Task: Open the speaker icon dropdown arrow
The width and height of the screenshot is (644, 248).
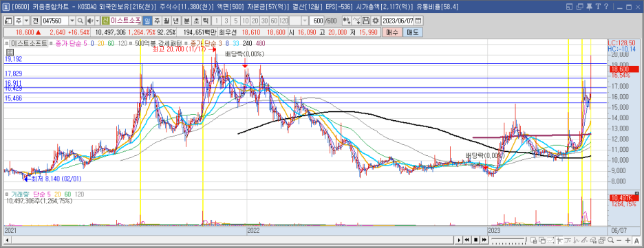Action: [x=97, y=21]
